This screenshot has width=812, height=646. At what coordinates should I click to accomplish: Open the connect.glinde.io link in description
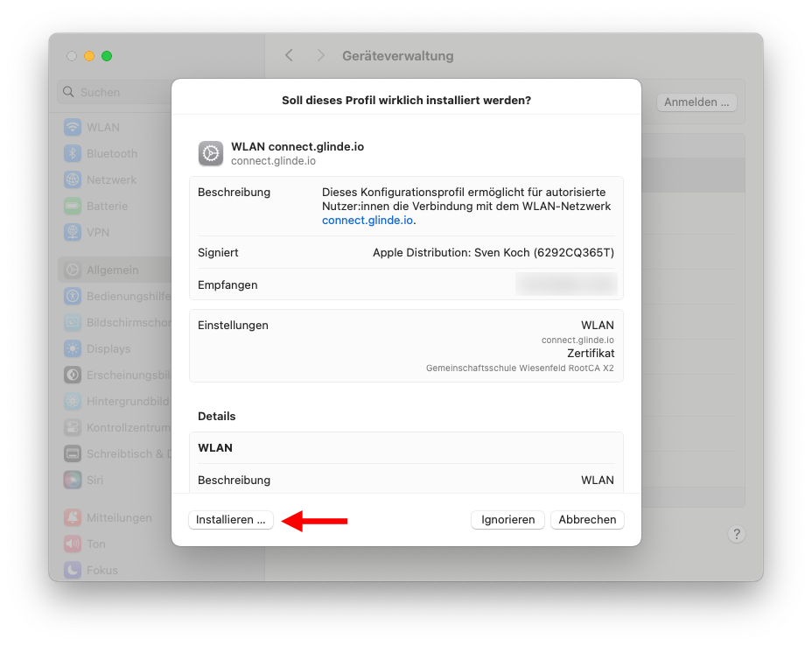click(367, 221)
